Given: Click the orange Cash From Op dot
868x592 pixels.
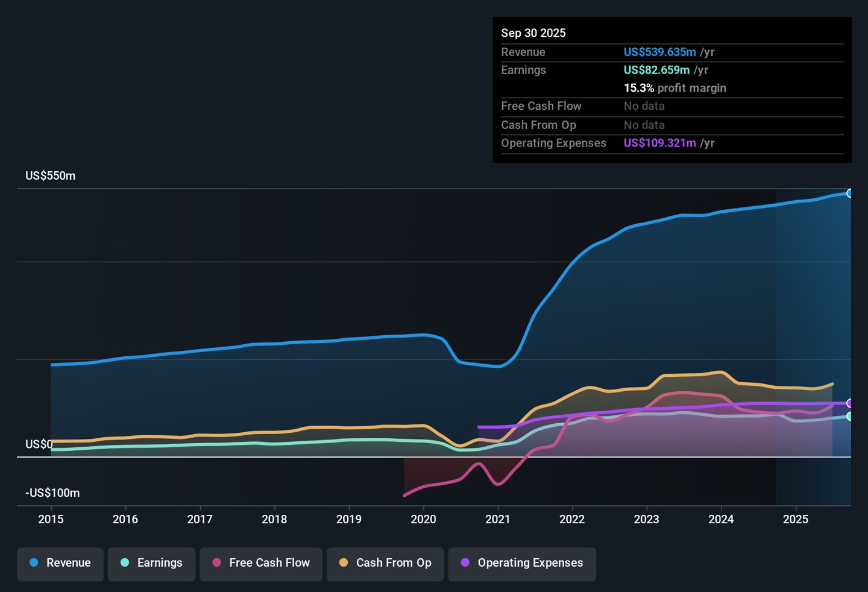Looking at the screenshot, I should pyautogui.click(x=344, y=562).
